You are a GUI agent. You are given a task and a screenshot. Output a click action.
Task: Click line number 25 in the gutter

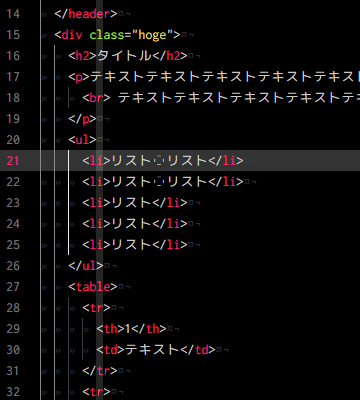[13, 245]
